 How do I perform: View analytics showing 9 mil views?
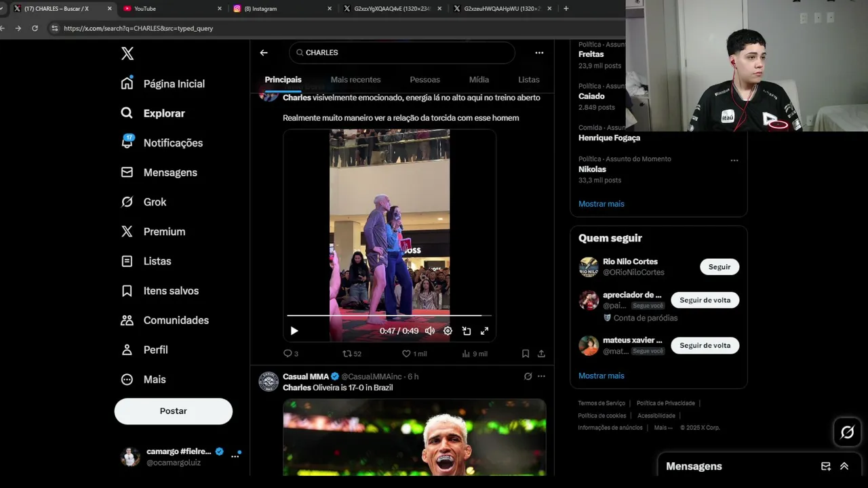[475, 354]
